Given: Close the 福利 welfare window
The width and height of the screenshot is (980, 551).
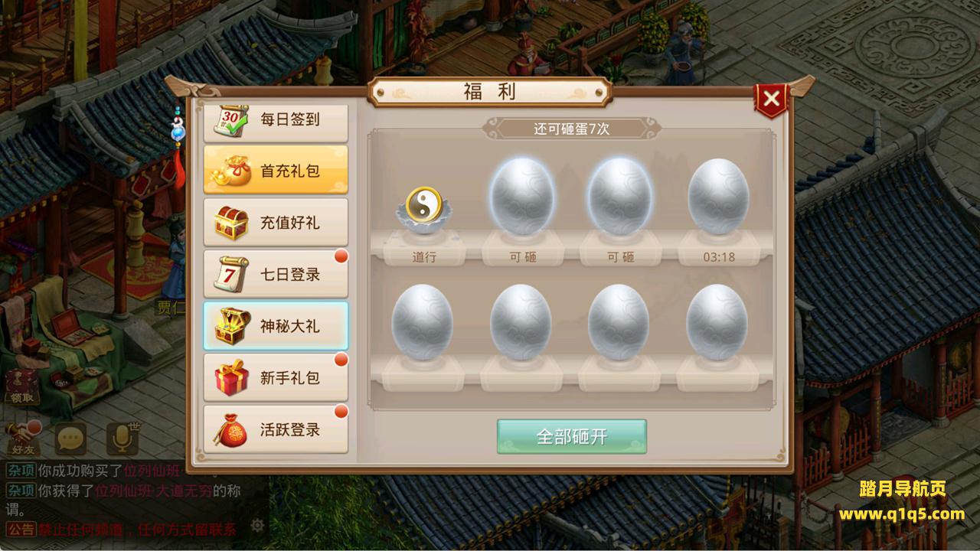Looking at the screenshot, I should click(x=772, y=98).
